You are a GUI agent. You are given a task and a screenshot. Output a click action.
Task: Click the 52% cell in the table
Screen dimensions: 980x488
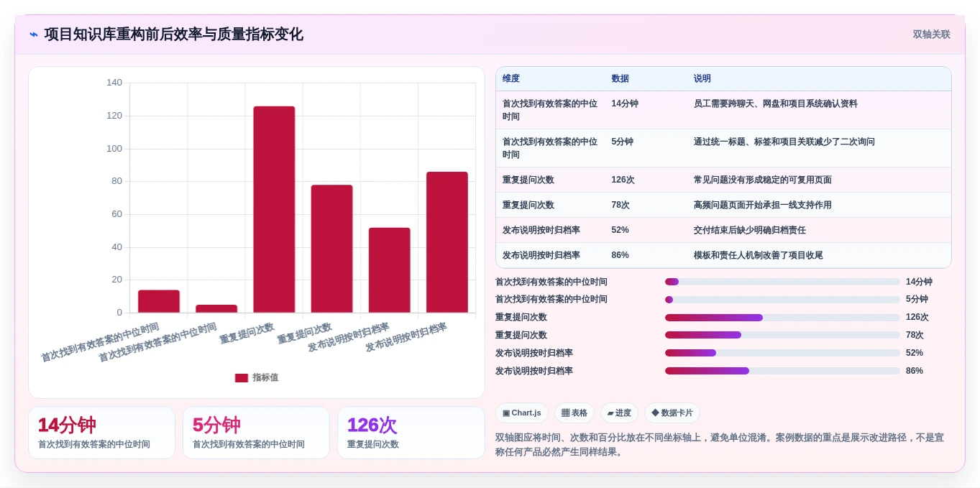tap(620, 230)
